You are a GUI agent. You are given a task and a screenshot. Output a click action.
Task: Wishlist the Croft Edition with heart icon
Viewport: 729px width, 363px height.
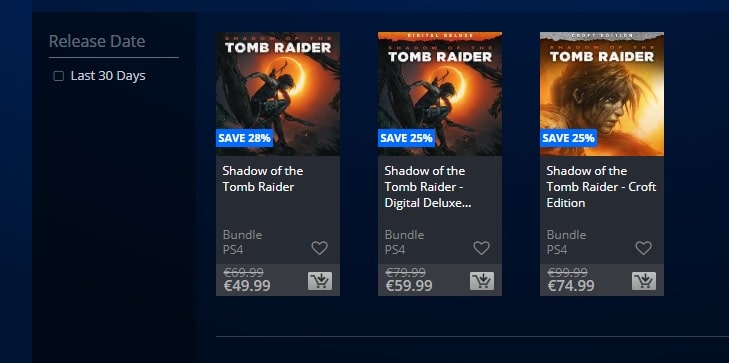tap(643, 248)
